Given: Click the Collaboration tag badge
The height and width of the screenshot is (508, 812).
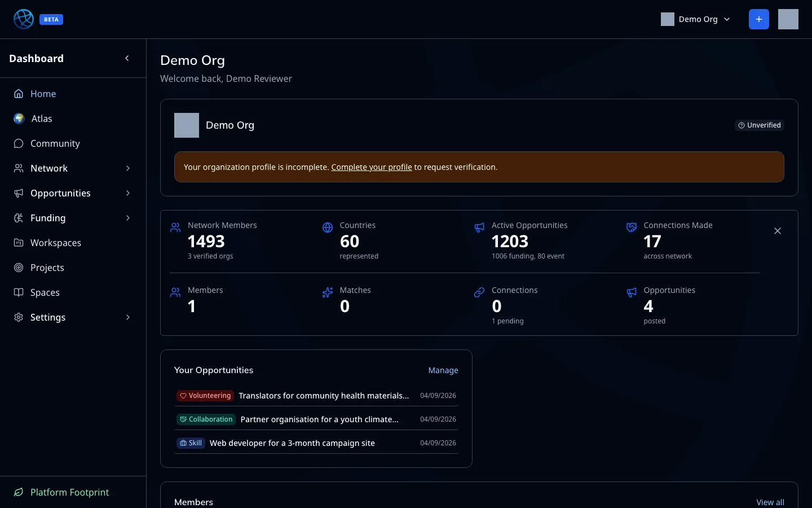Looking at the screenshot, I should click(206, 419).
